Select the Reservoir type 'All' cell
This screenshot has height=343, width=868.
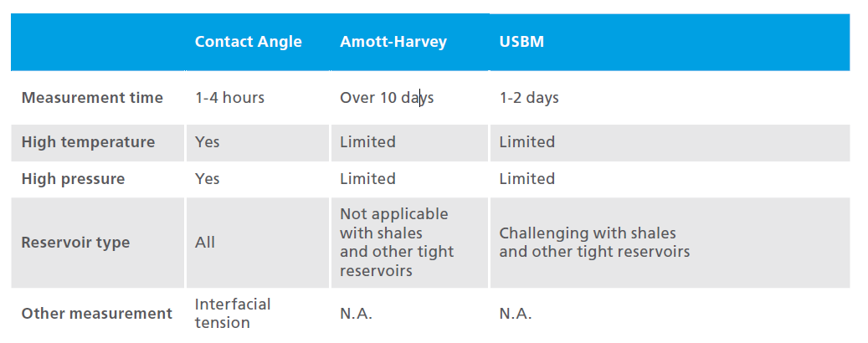[204, 243]
